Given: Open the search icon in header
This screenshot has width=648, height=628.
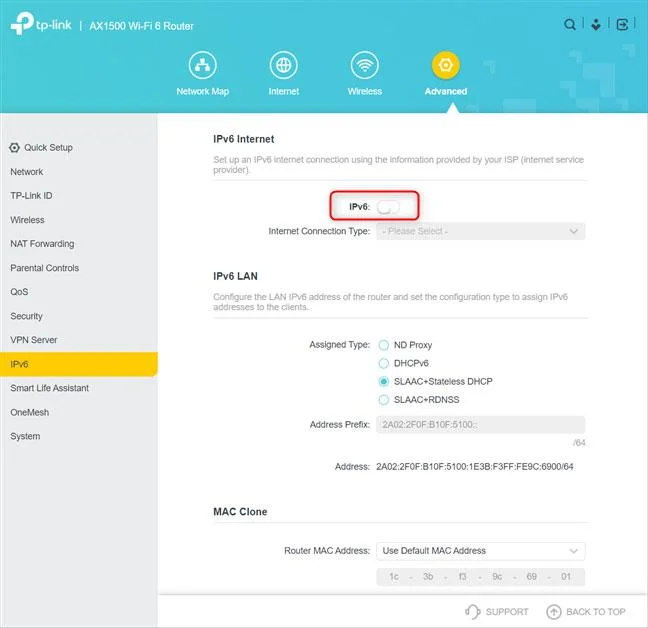Looking at the screenshot, I should [570, 24].
